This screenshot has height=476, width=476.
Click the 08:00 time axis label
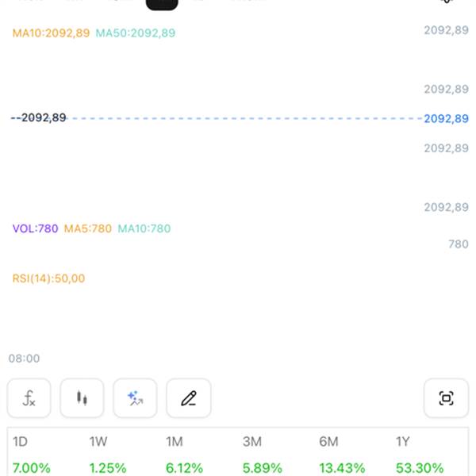point(24,359)
